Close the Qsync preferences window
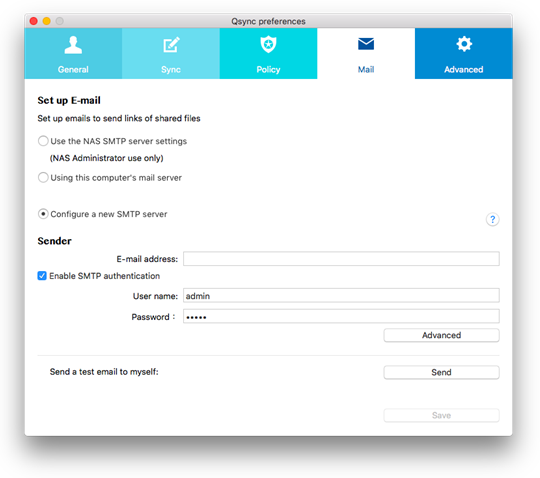The height and width of the screenshot is (478, 540). pos(34,21)
